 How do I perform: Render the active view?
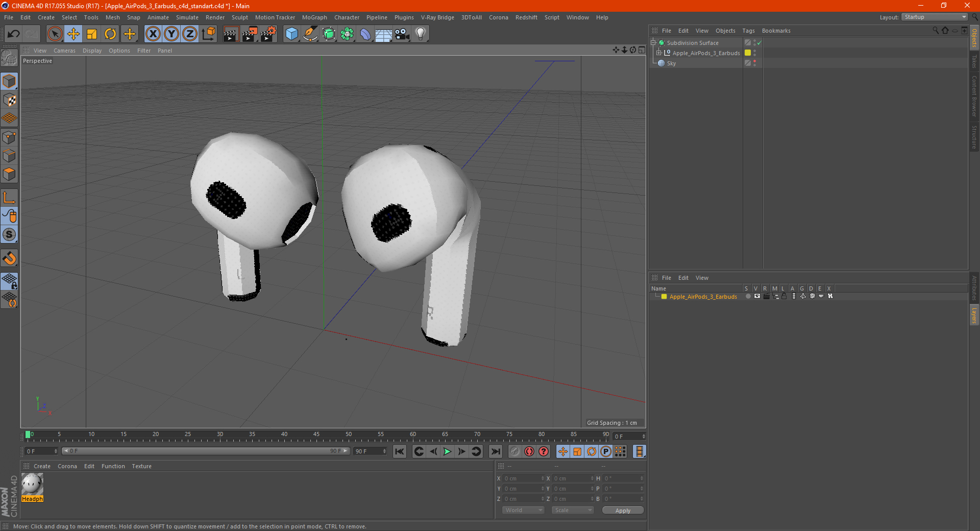pyautogui.click(x=231, y=34)
